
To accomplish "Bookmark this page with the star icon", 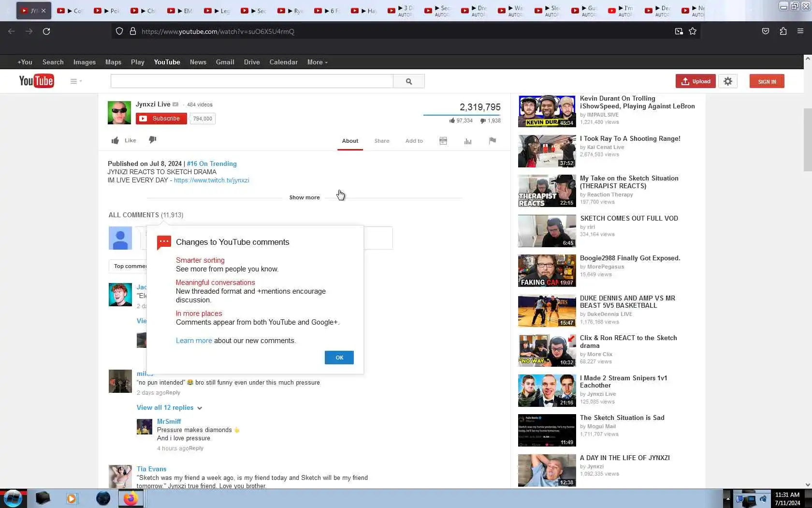I will [x=693, y=31].
